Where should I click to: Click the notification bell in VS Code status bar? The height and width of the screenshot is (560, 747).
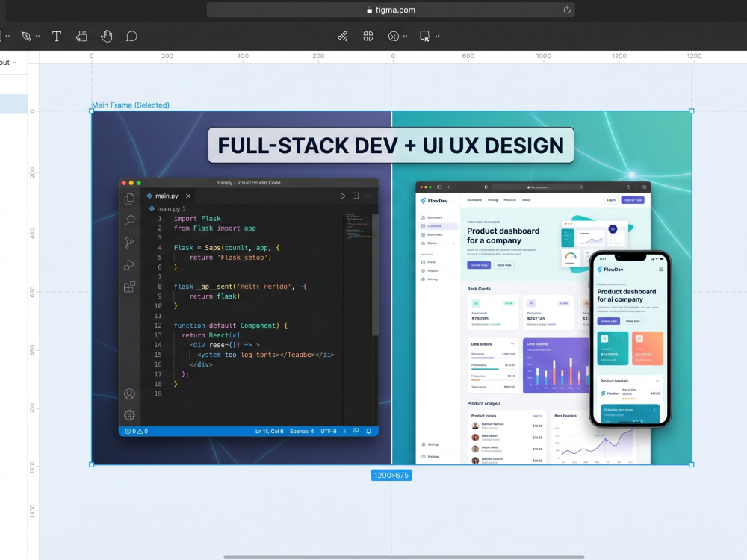coord(368,432)
